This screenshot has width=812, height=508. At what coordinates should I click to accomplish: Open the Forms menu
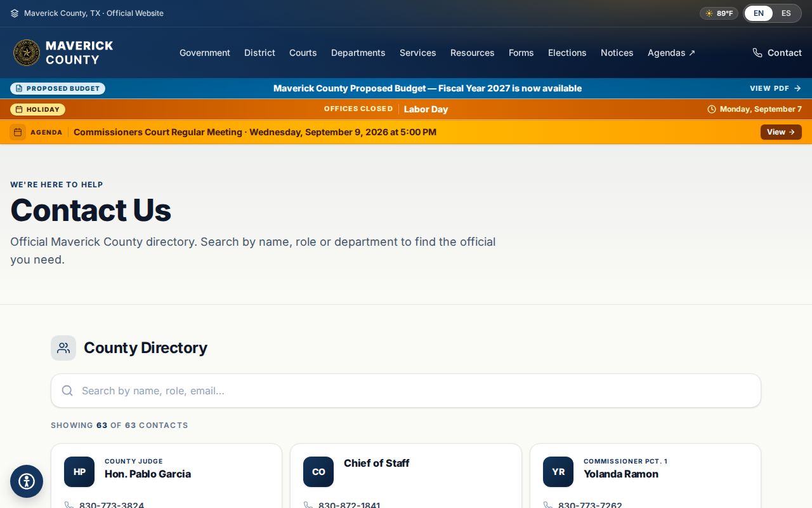[521, 53]
